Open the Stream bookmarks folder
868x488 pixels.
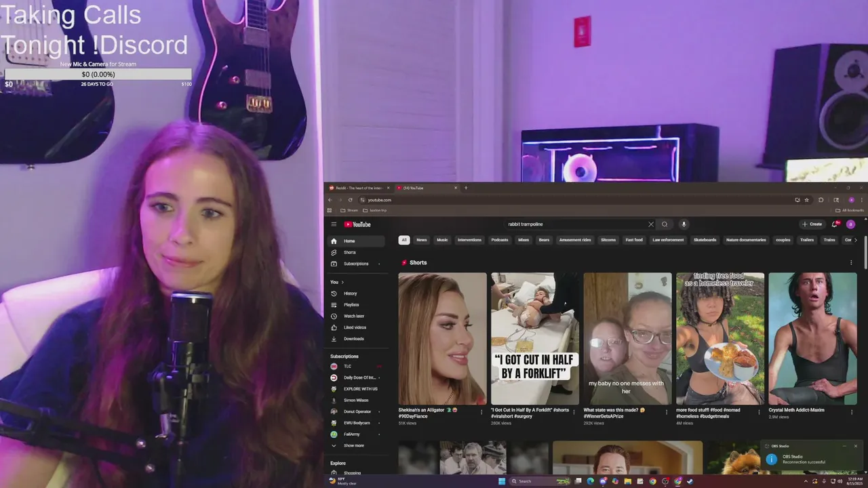click(x=349, y=210)
